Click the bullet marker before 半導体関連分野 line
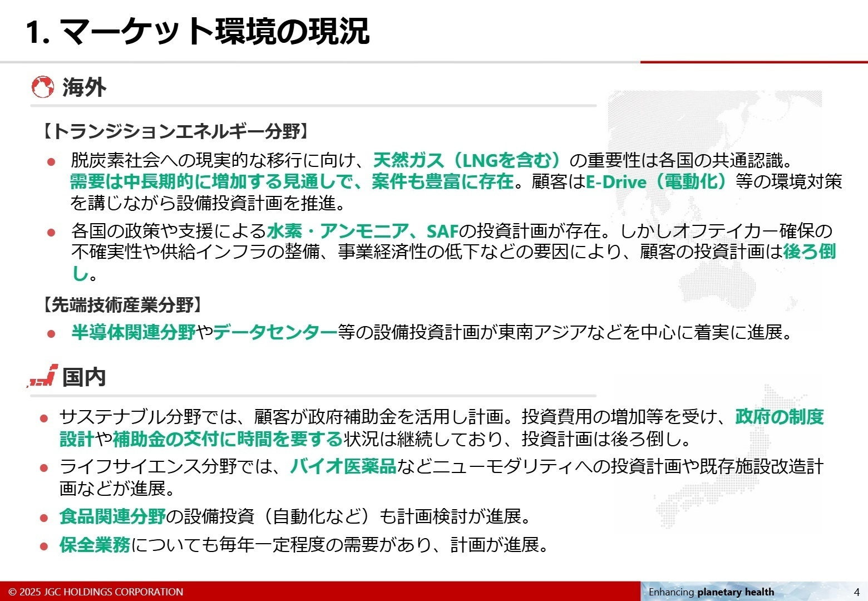868x601 pixels. [x=52, y=334]
